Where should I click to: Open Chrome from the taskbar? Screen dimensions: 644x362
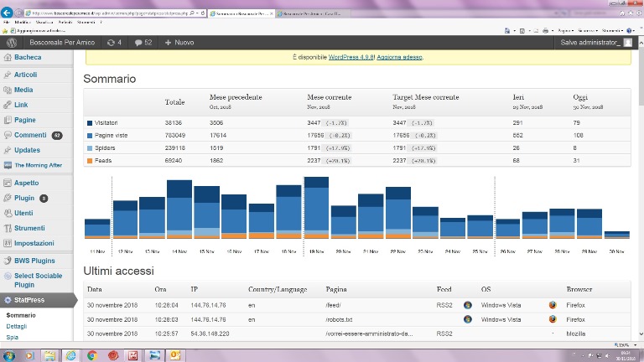(x=92, y=355)
